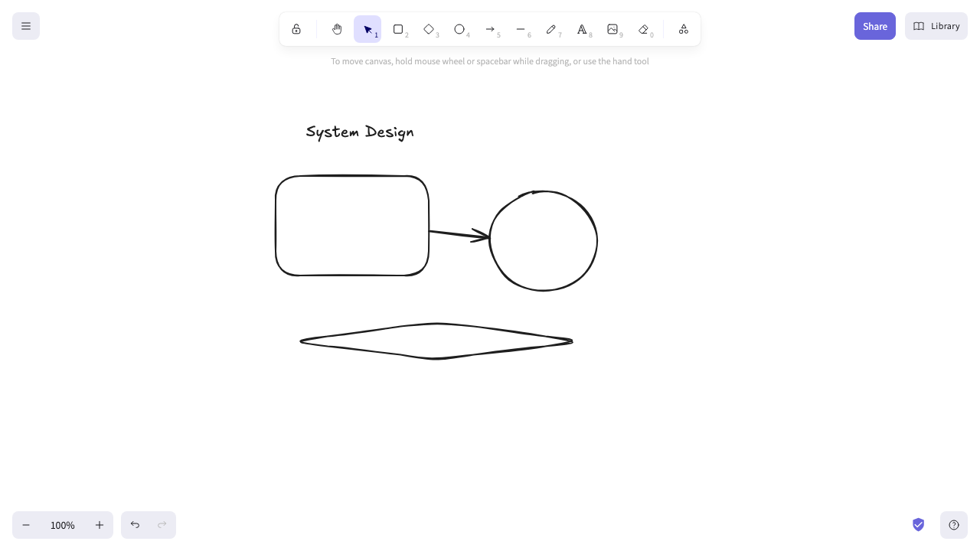
Task: Undo the last action
Action: tap(135, 525)
